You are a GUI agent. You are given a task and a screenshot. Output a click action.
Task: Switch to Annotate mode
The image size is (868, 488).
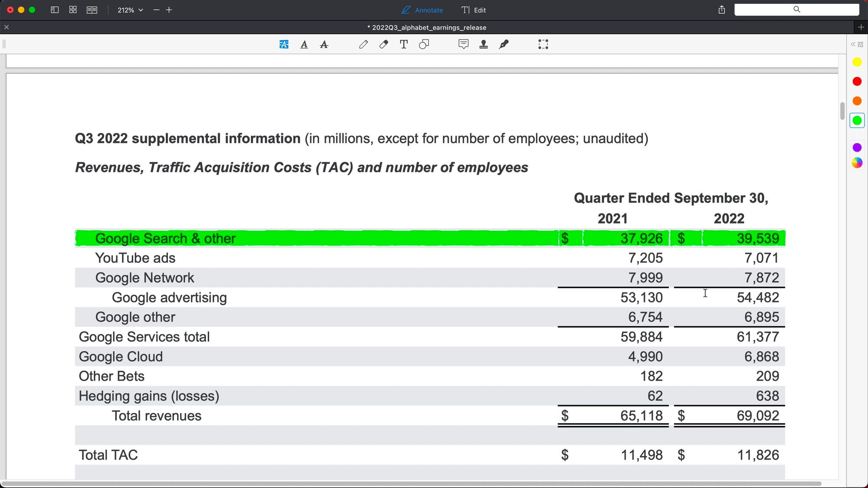click(x=422, y=10)
